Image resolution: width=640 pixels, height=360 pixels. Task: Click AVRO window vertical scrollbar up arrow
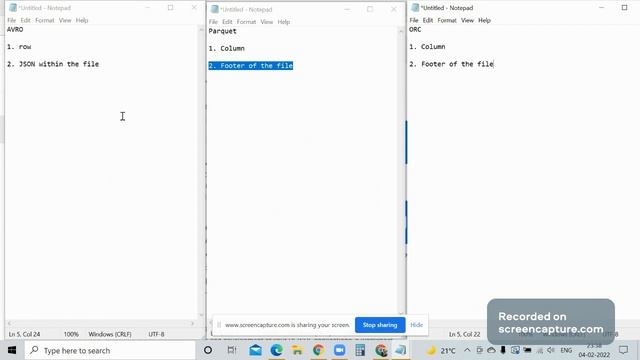click(x=201, y=30)
